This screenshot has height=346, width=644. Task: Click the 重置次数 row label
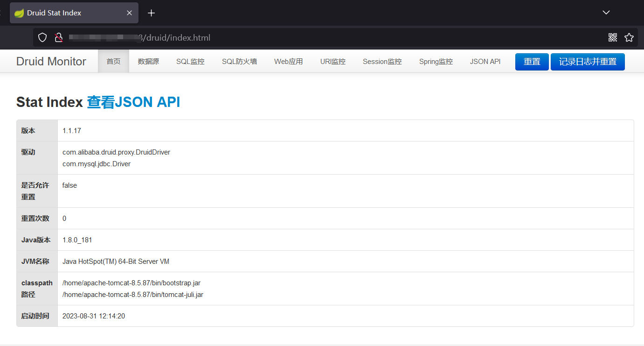[x=35, y=219]
